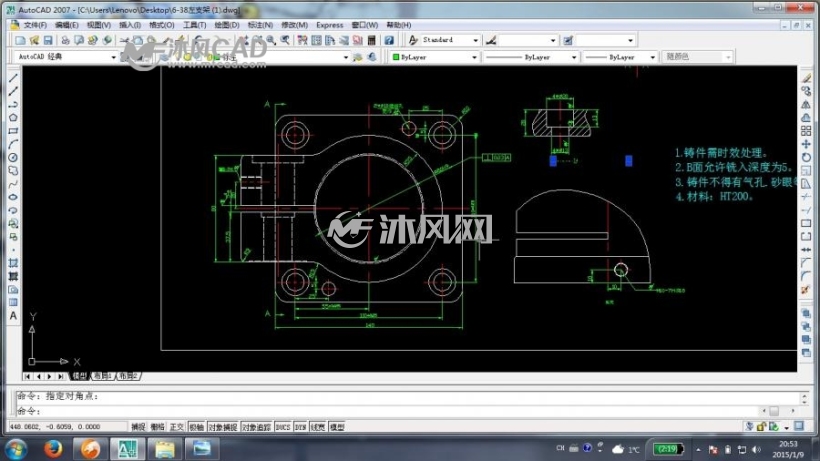Select the Construction line tool

point(14,91)
